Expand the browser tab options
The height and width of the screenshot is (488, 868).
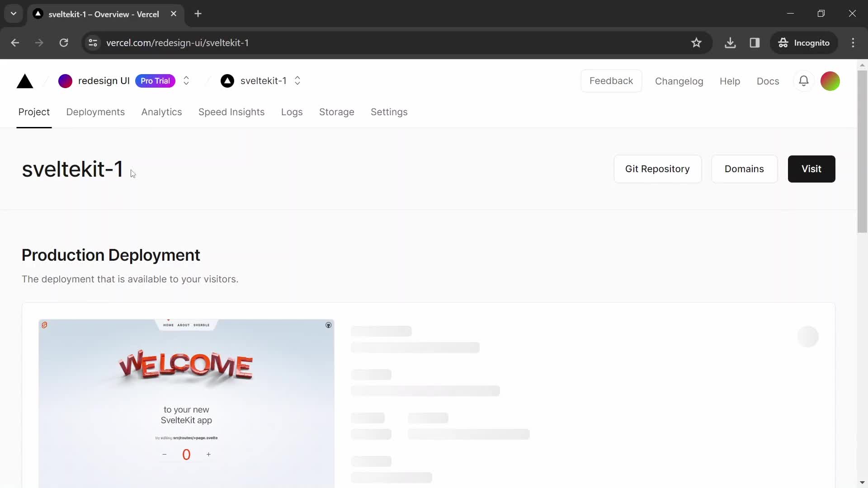point(13,13)
